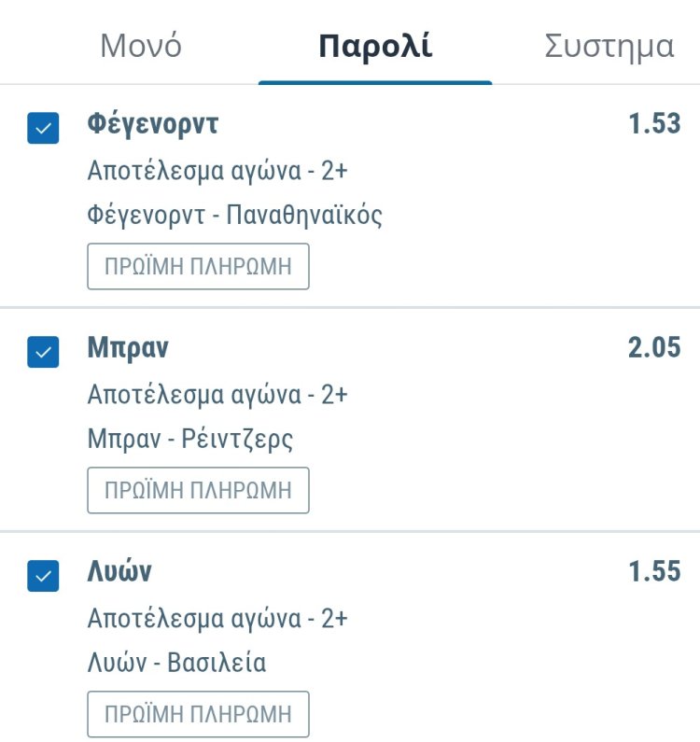Toggle the Μπραν selection checkbox
The width and height of the screenshot is (700, 742).
(x=44, y=352)
